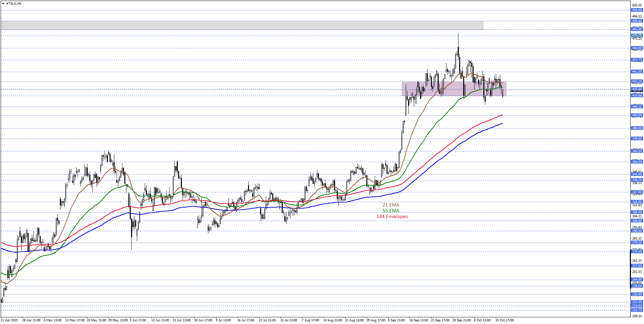
Task: Click the triangle arrow beside #TSLA,H4
Action: (x=3, y=4)
